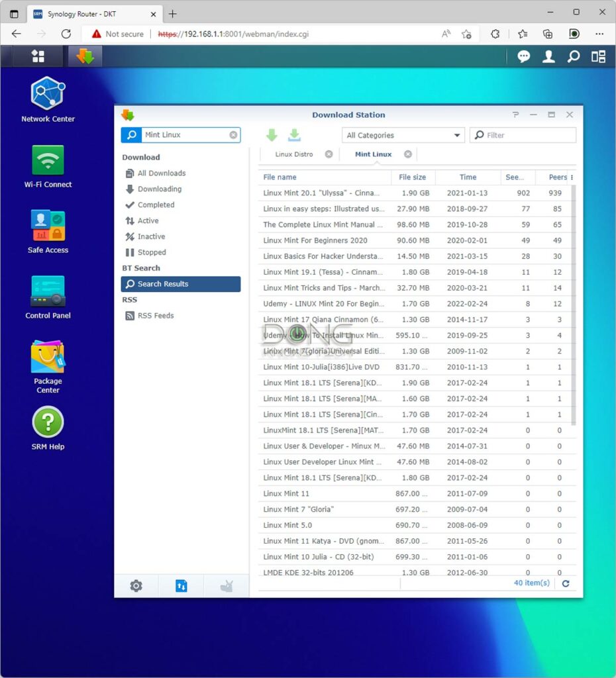
Task: Select Download Station in SRM taskbar
Action: pos(85,56)
